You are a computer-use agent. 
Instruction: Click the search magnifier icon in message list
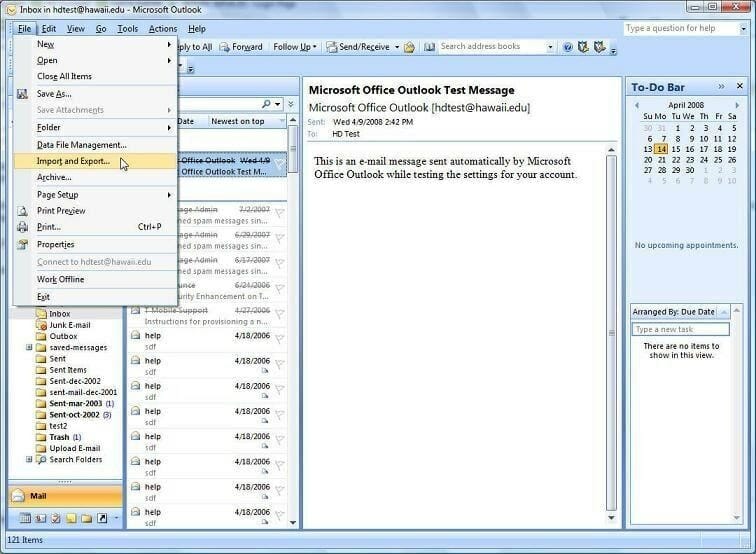click(x=266, y=104)
